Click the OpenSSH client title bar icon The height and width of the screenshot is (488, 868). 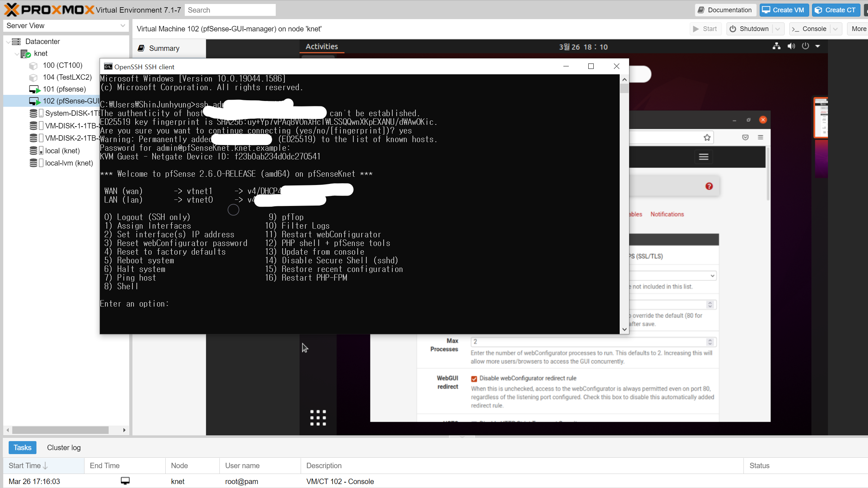[x=108, y=66]
